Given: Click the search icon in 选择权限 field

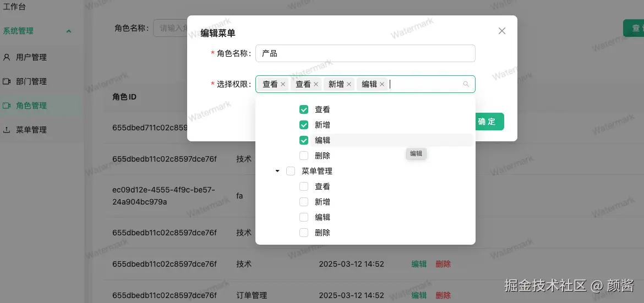Looking at the screenshot, I should 466,84.
